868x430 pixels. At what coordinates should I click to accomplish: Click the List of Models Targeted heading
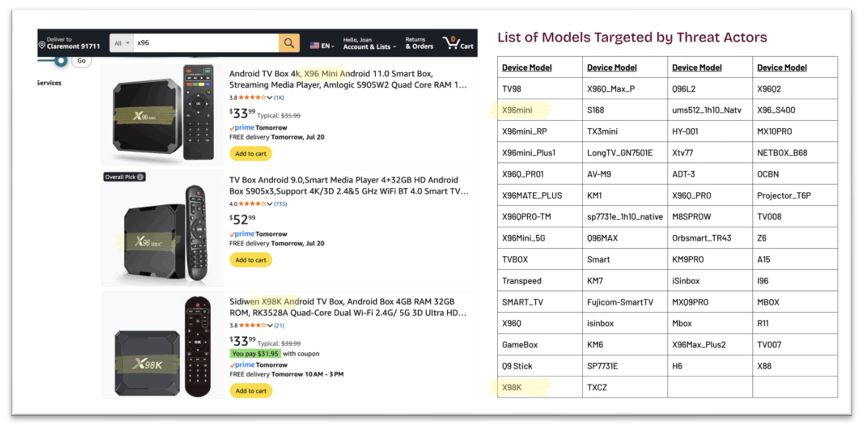point(632,37)
